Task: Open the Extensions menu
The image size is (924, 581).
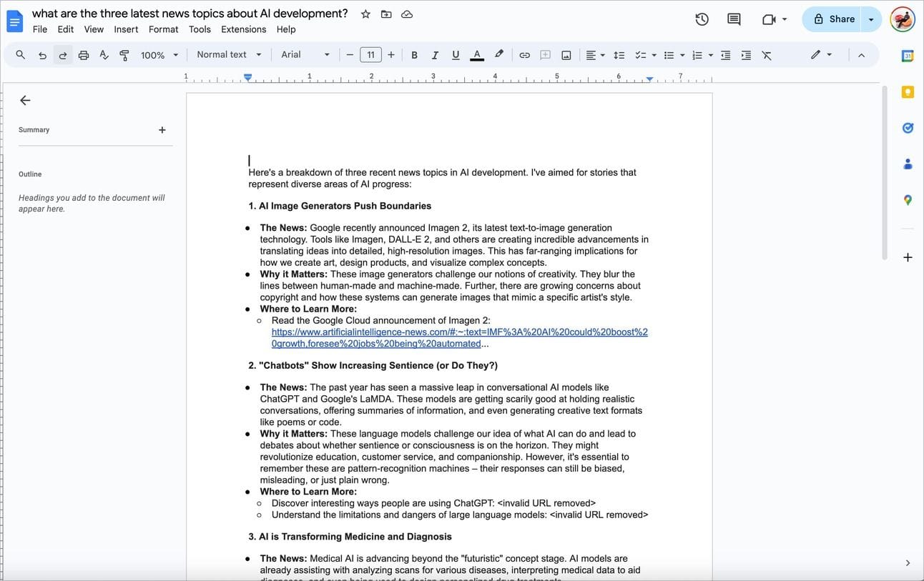Action: coord(244,29)
